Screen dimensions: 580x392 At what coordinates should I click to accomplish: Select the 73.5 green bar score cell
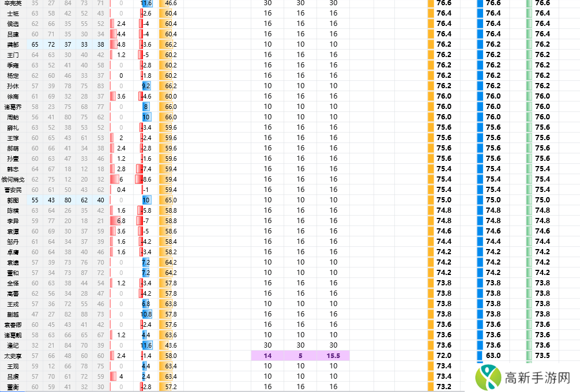(x=542, y=356)
